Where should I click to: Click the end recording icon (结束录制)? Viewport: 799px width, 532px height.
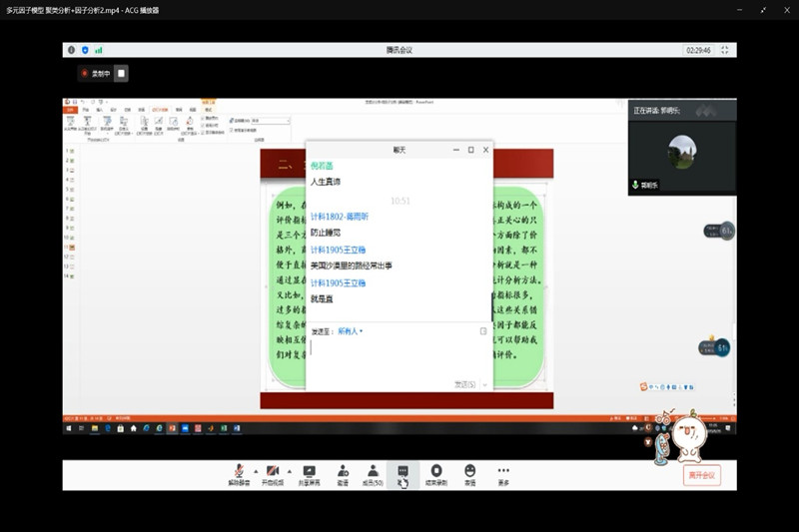(436, 472)
